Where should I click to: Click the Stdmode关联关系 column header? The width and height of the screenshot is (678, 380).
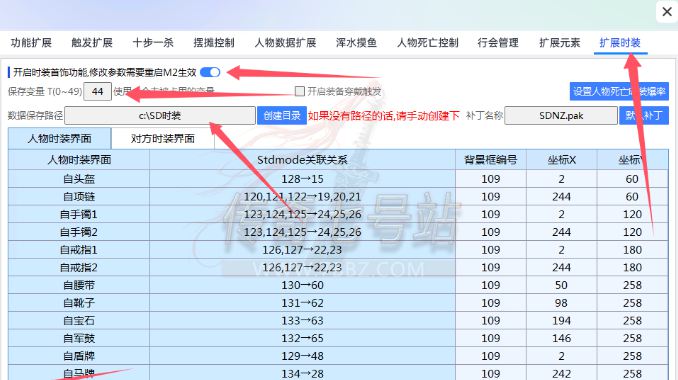tap(302, 160)
